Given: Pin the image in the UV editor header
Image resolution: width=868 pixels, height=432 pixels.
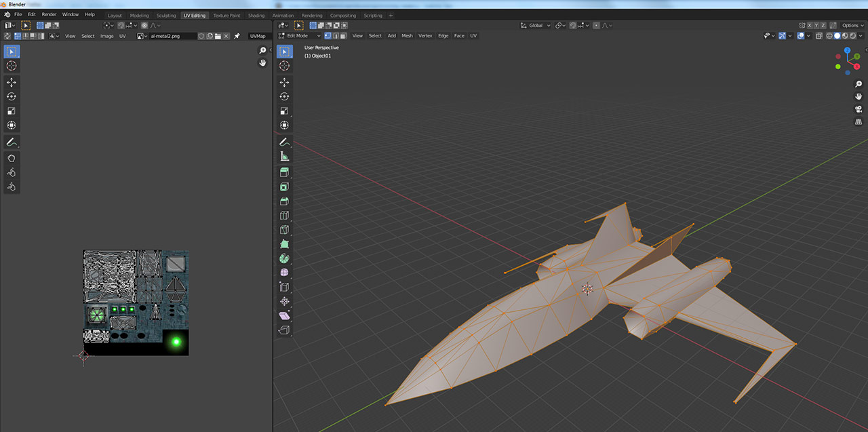Looking at the screenshot, I should tap(236, 36).
